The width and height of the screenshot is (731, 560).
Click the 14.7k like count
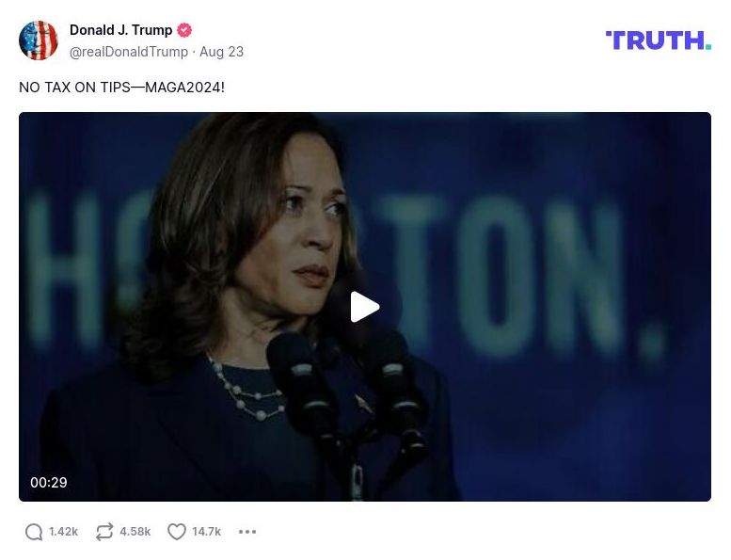coord(206,532)
